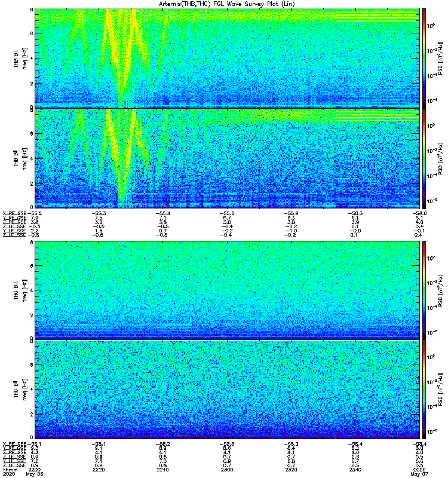
Task: Click the "May 06" date label
Action: [x=35, y=474]
